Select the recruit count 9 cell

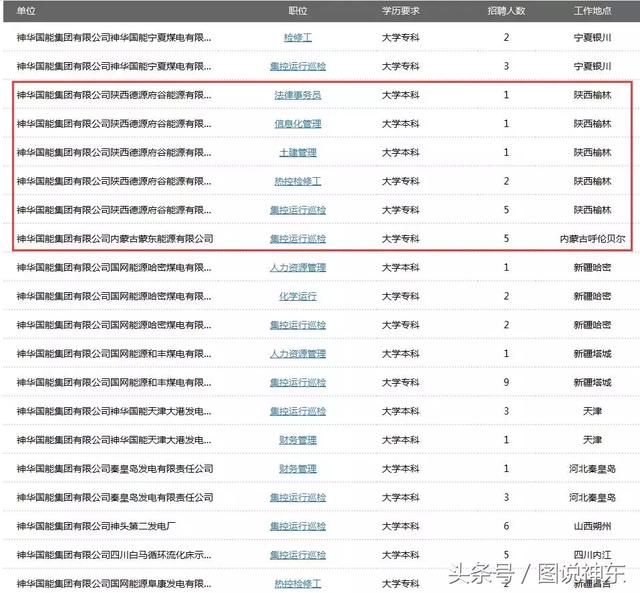point(507,383)
